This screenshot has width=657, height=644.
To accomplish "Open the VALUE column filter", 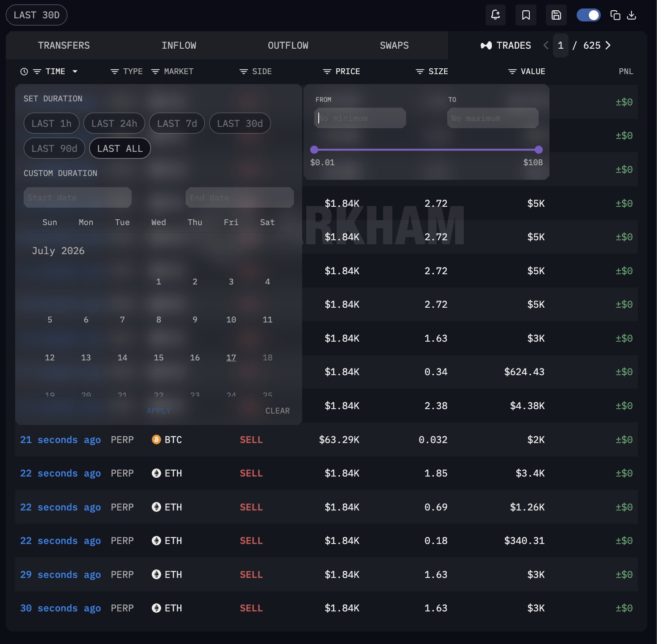I will 512,71.
